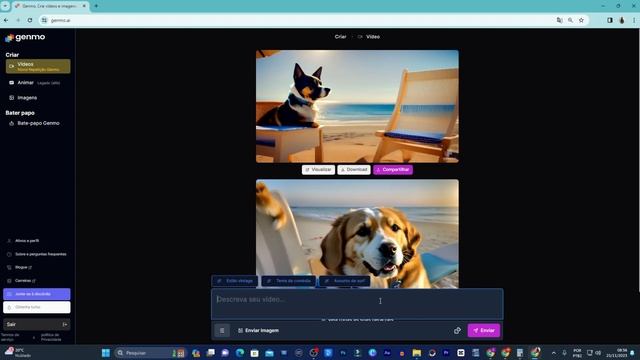
Task: Click the taskbar Pesquisar search box
Action: point(149,353)
